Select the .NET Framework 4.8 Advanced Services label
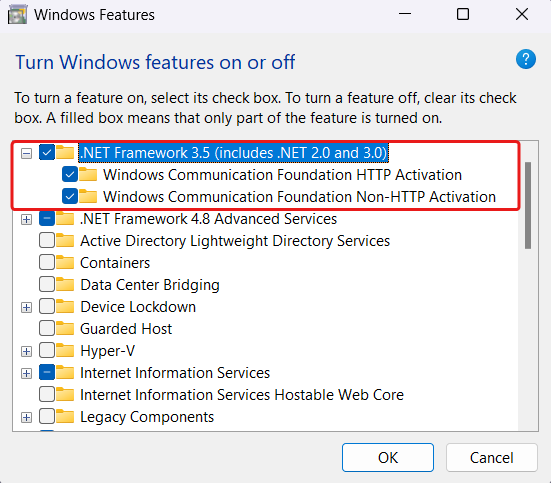Screen dimensions: 551x483 pos(208,219)
